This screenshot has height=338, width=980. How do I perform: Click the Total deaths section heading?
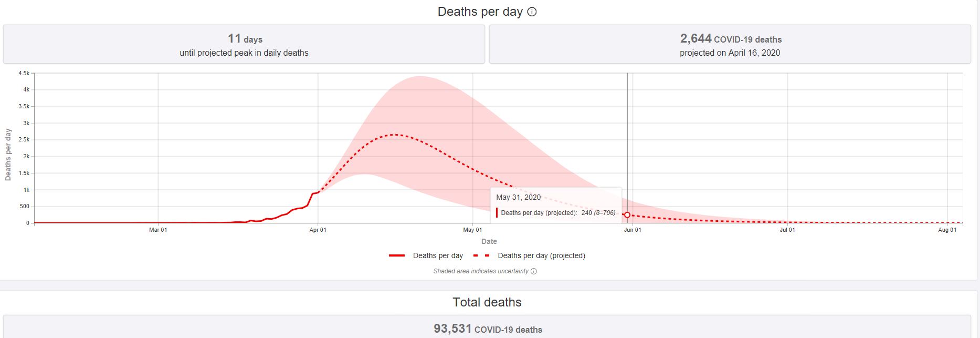(x=487, y=302)
